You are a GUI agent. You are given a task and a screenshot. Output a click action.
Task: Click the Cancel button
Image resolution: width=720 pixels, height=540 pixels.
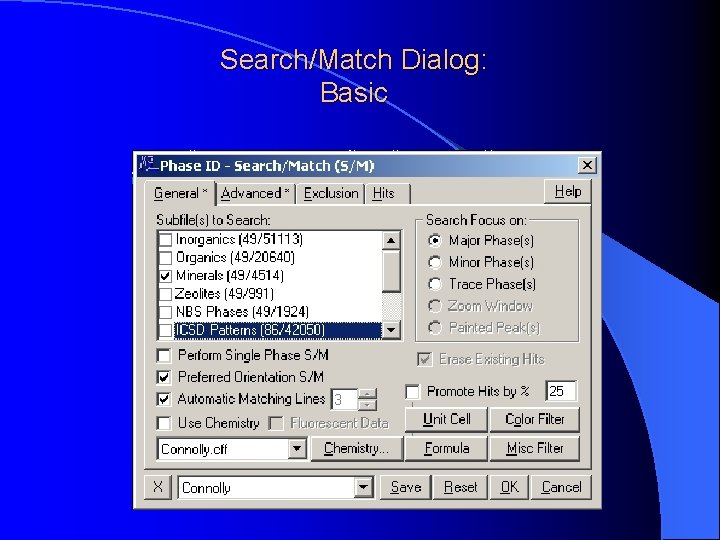tap(561, 487)
